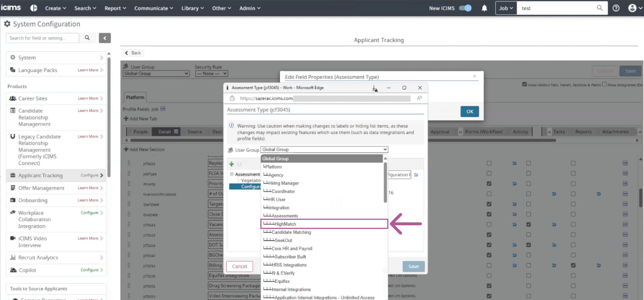Image resolution: width=644 pixels, height=300 pixels.
Task: Click the iCIMS Video Interview camera icon
Action: [x=13, y=238]
